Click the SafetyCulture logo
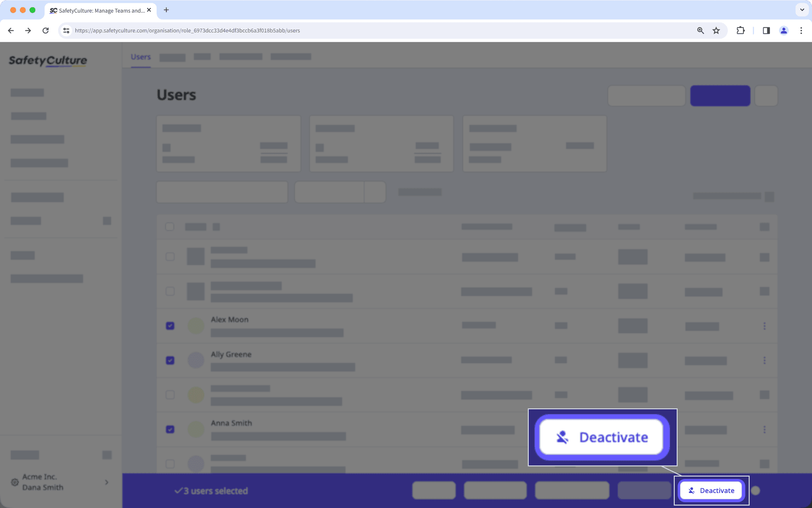This screenshot has width=812, height=508. [48, 60]
